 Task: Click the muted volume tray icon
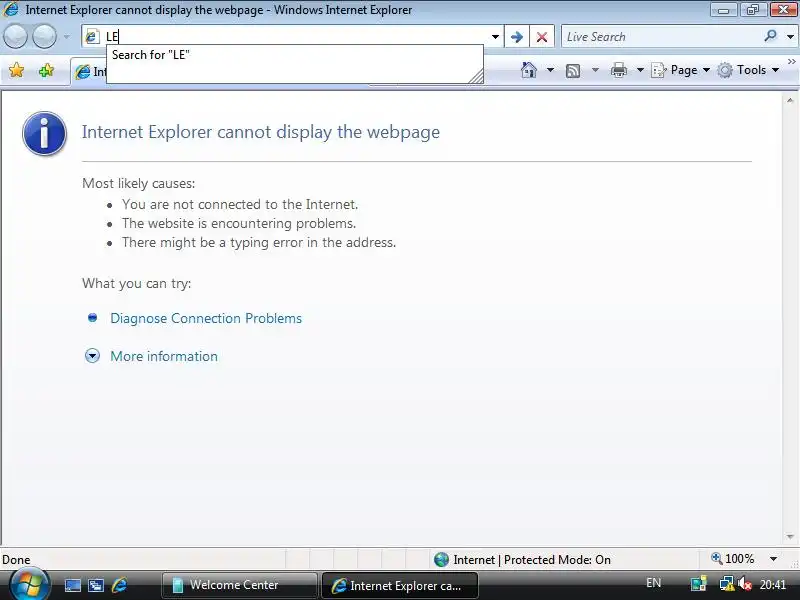coord(744,584)
